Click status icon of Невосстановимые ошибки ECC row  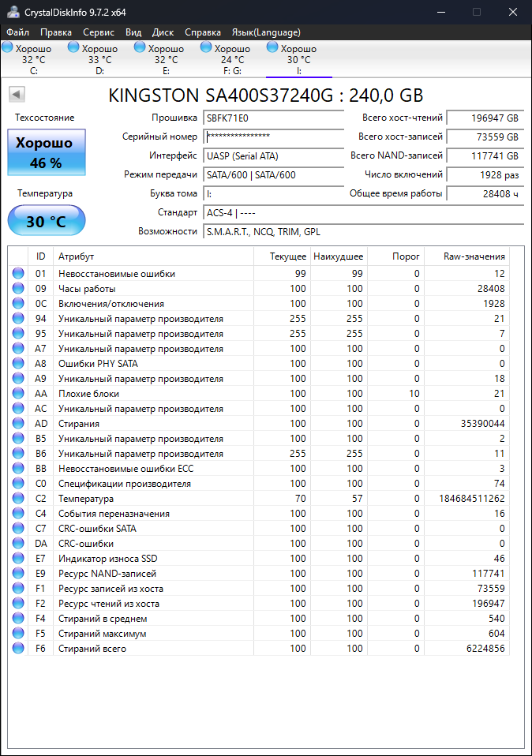point(18,468)
